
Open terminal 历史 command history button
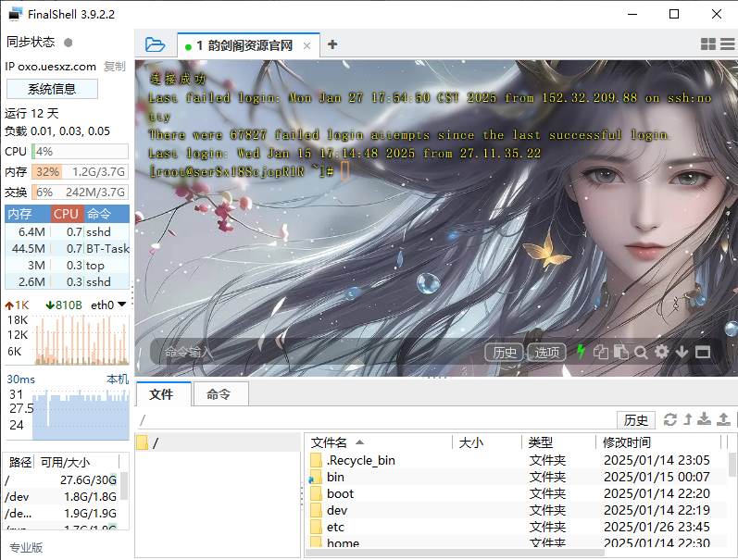(504, 352)
